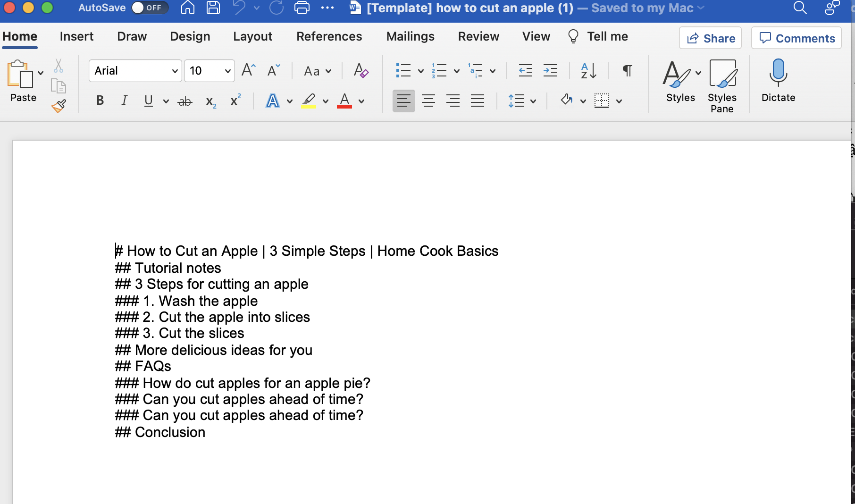Apply italic formatting
855x504 pixels.
124,101
